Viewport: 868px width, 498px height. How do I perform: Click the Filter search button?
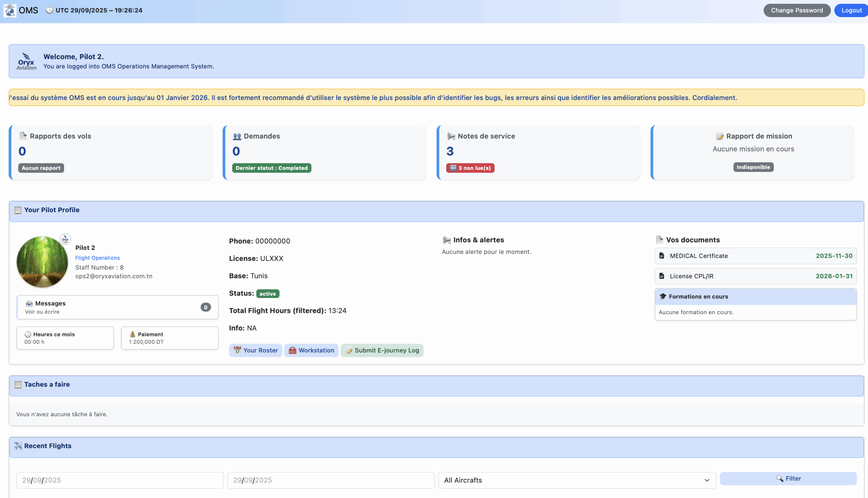pyautogui.click(x=788, y=478)
